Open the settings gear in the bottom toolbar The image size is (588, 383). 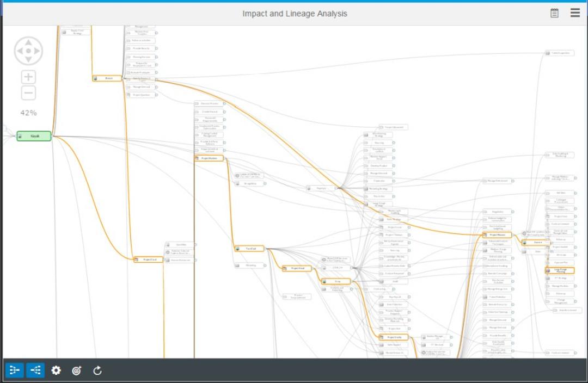click(x=56, y=370)
